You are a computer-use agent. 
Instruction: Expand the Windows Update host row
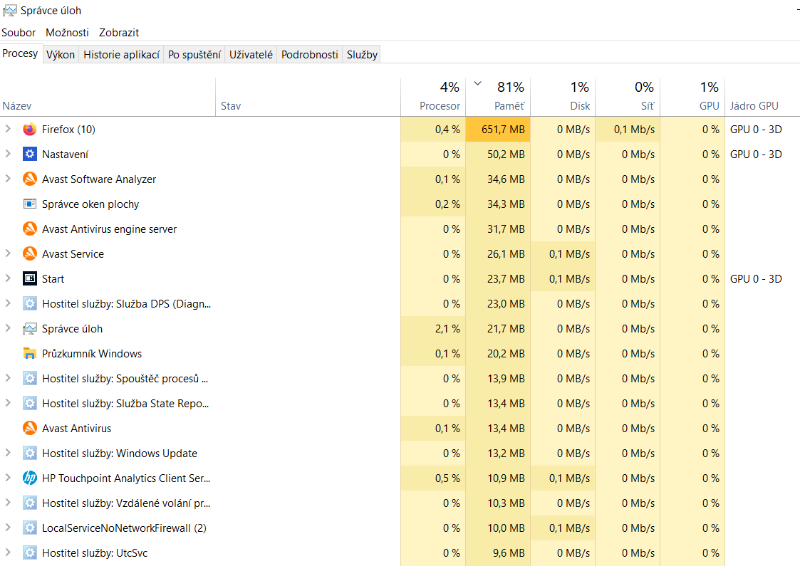(x=8, y=453)
